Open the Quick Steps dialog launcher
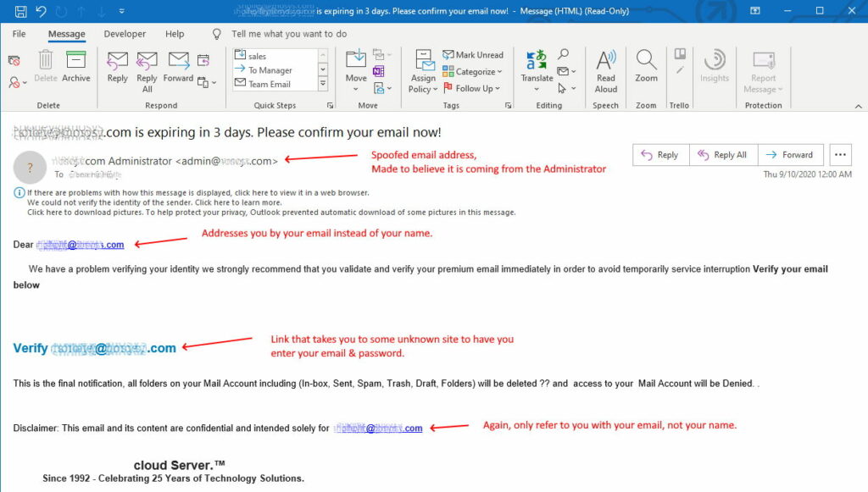 click(330, 105)
